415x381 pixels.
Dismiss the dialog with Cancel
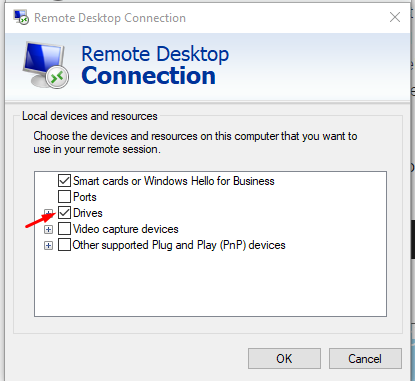tap(365, 359)
